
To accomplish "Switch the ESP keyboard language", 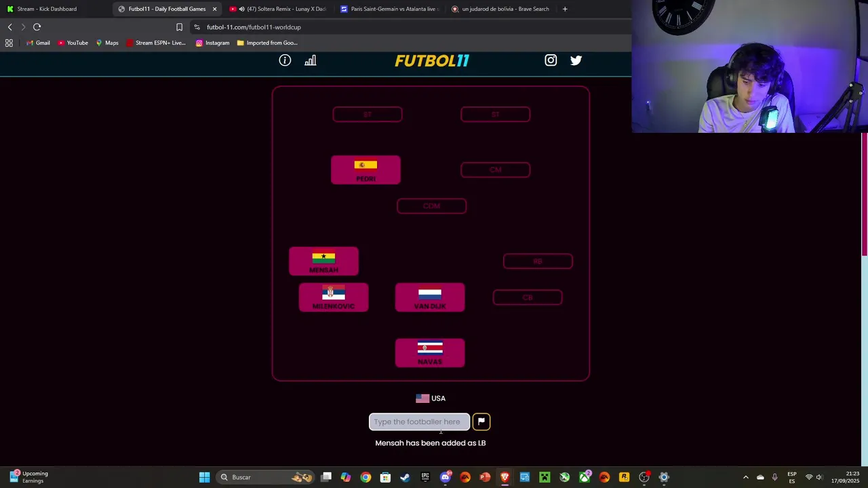I will [x=791, y=477].
